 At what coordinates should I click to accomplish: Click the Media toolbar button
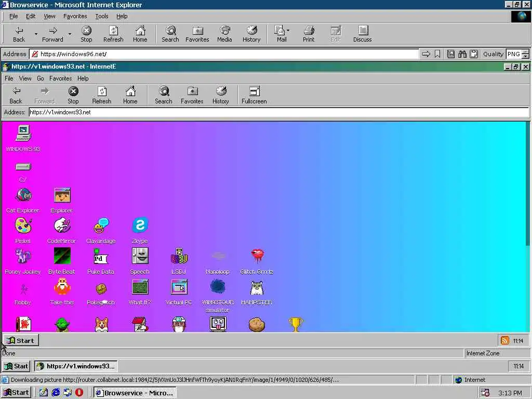(224, 34)
